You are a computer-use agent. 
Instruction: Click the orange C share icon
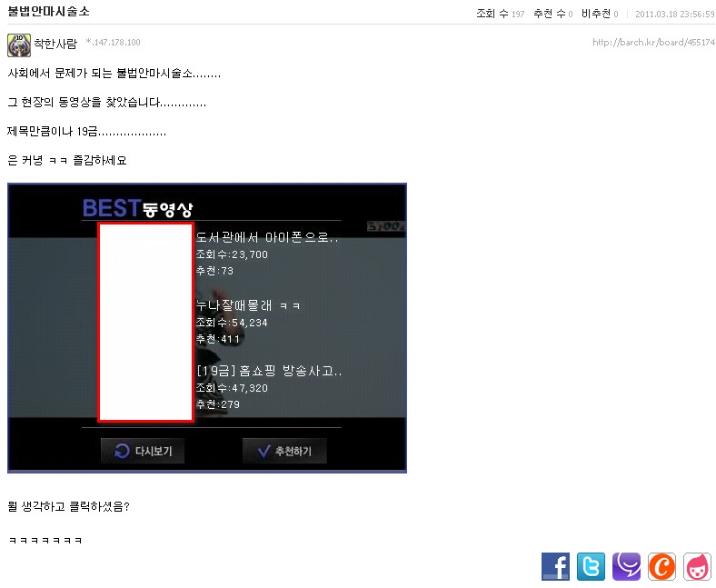[662, 566]
